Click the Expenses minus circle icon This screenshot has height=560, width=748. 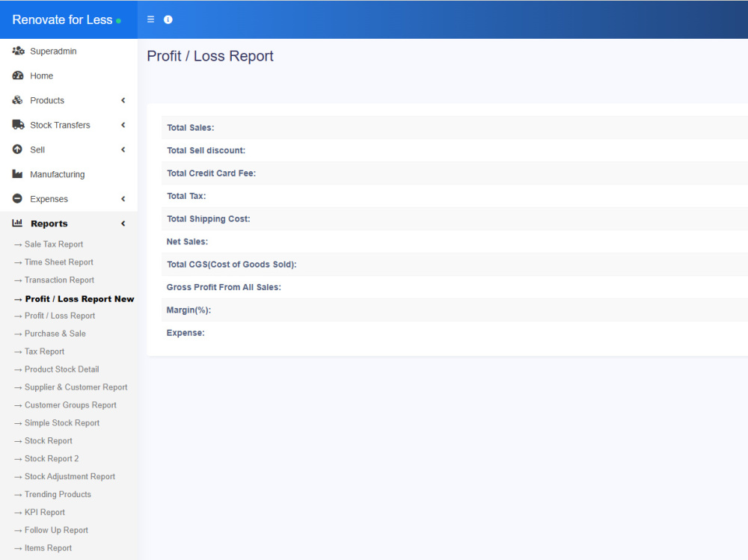tap(17, 198)
